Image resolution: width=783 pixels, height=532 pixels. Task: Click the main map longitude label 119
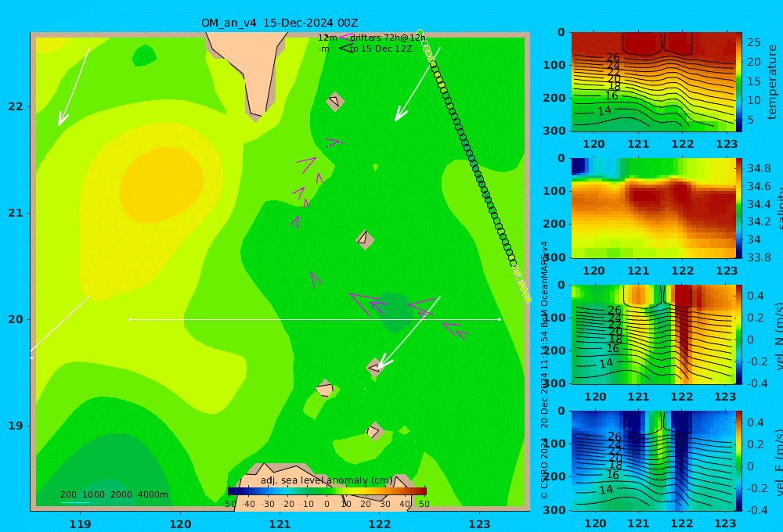pyautogui.click(x=80, y=524)
